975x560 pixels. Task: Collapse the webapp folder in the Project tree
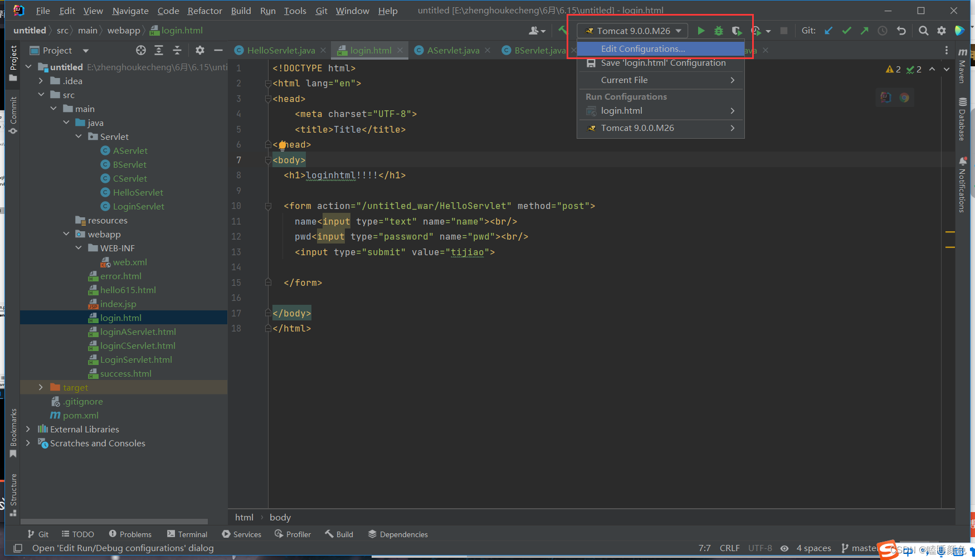[x=66, y=234]
